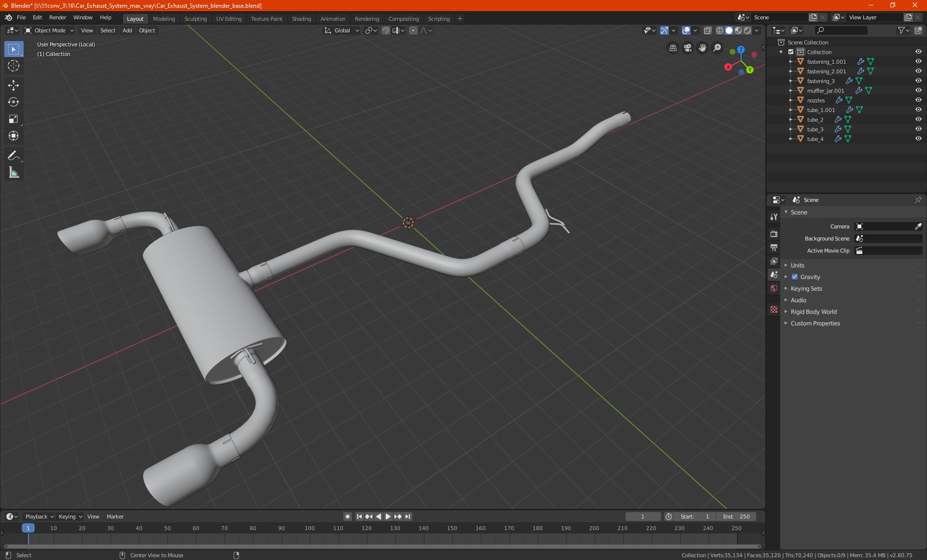Hide the nozzles object in outliner

tap(918, 100)
